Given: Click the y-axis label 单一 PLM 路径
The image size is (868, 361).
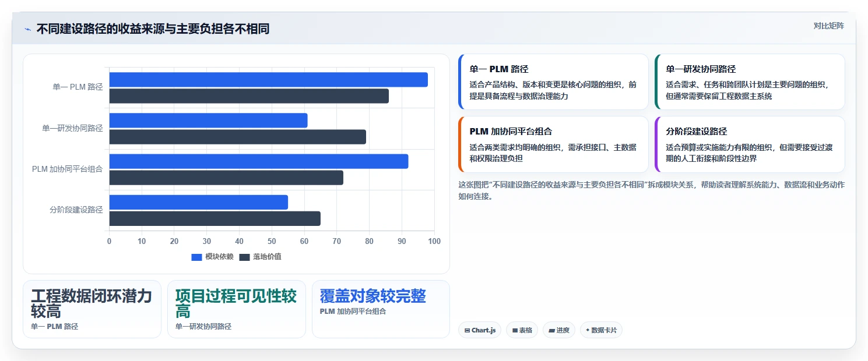Looking at the screenshot, I should point(78,87).
